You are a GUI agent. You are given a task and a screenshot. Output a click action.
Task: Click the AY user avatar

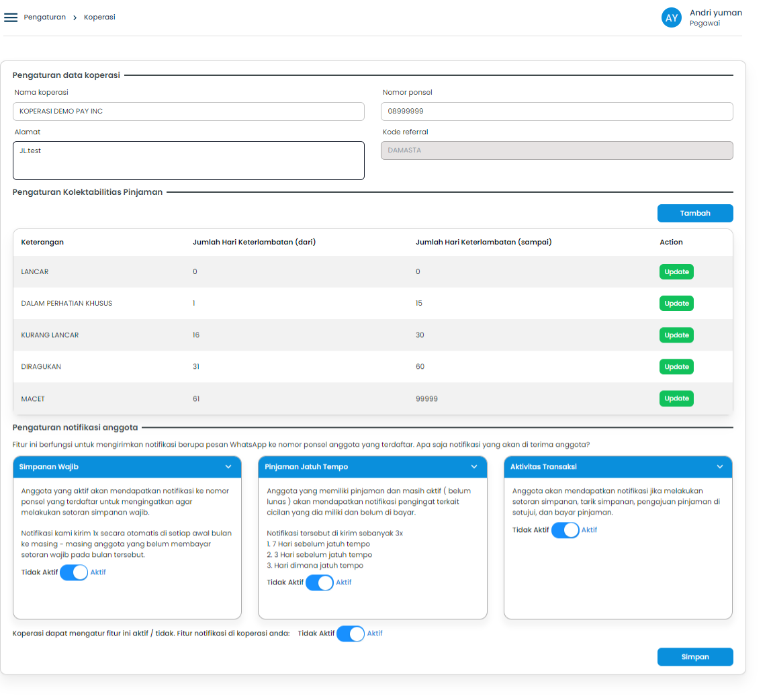pos(672,18)
